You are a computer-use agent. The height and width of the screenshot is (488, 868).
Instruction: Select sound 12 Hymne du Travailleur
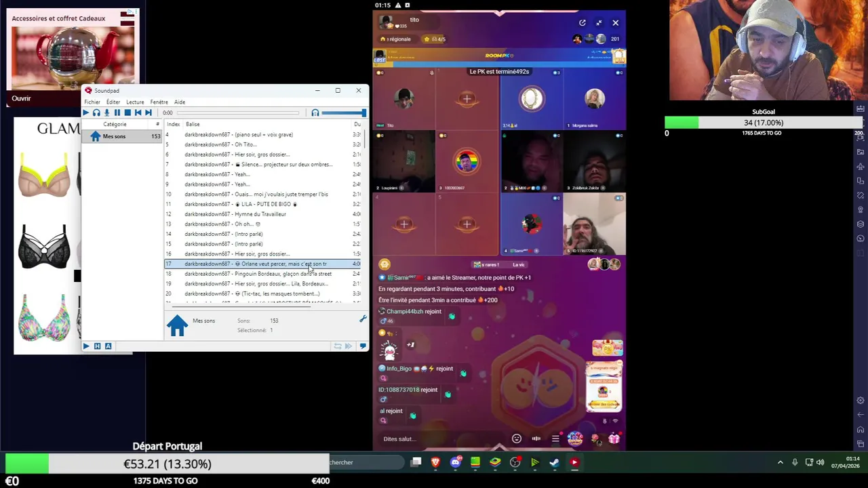pyautogui.click(x=263, y=214)
